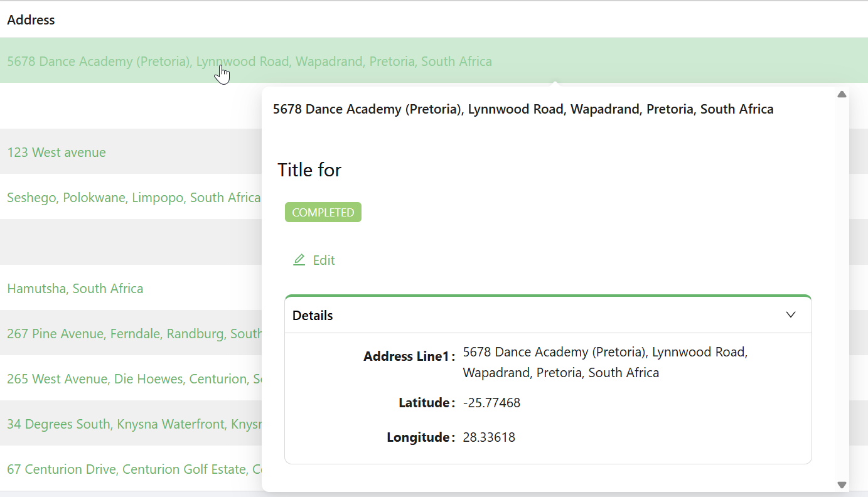Open 267 Pine Avenue, Ferndale address
The width and height of the screenshot is (868, 497).
(x=134, y=334)
